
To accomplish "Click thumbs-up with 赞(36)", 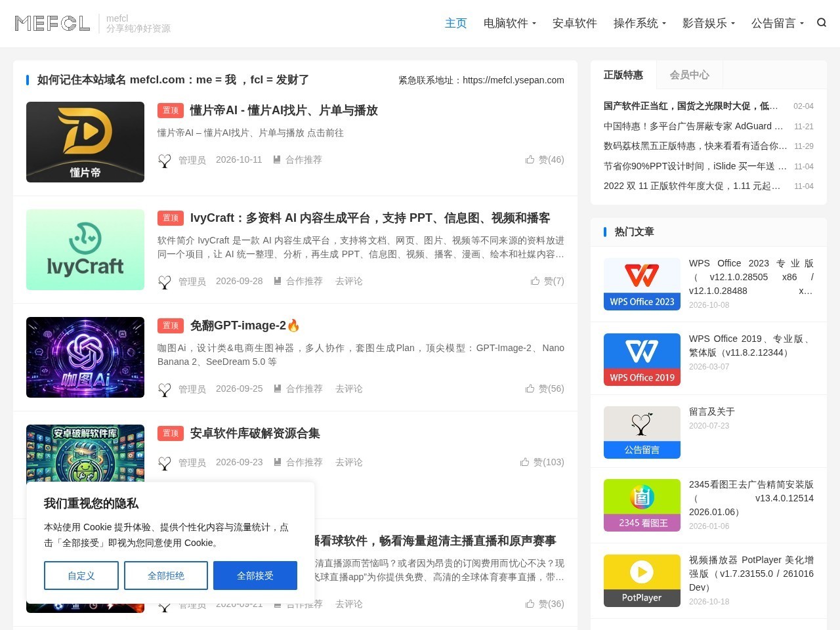I will 530,604.
